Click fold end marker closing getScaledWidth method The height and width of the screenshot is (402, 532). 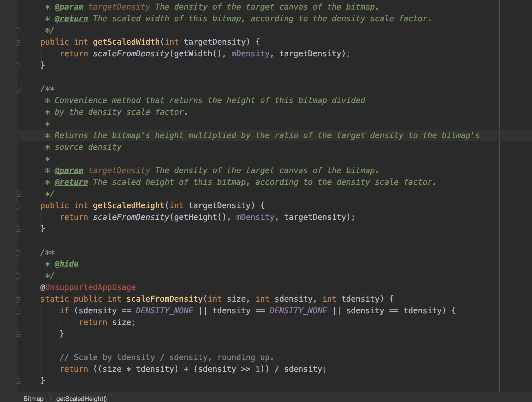18,65
